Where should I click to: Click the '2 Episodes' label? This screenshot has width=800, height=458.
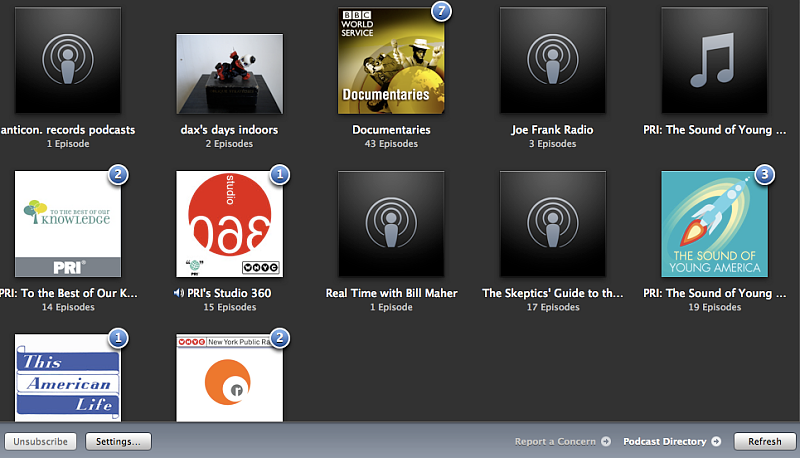pos(230,144)
